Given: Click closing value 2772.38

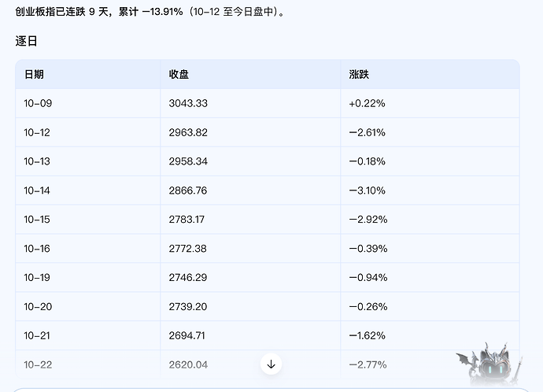Looking at the screenshot, I should point(188,248).
